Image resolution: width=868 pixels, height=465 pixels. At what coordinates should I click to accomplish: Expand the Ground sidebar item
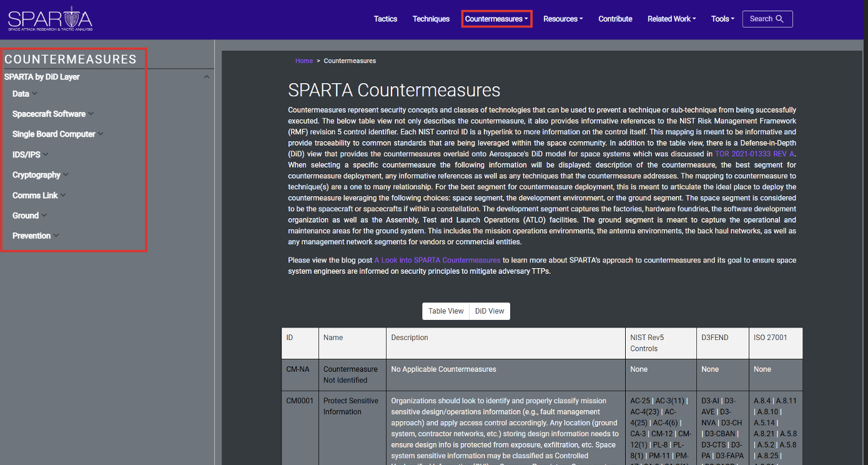[x=30, y=215]
